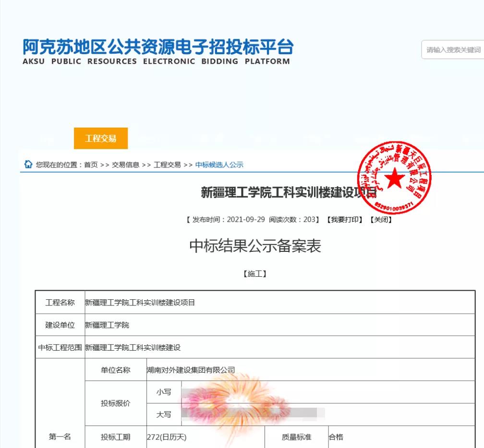Click the 关闭 close link
Screen dimensions: 484x448
(x=381, y=220)
